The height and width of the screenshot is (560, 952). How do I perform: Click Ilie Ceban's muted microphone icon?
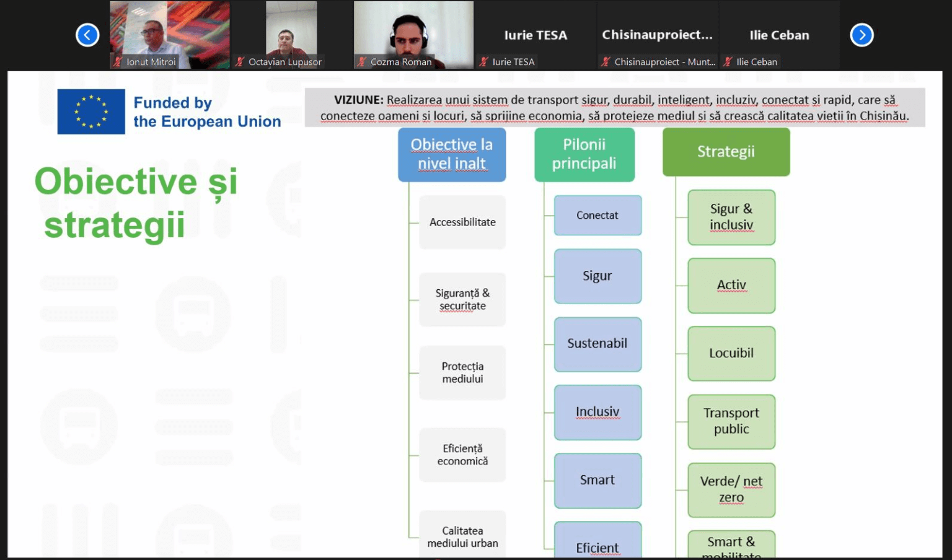pos(728,62)
